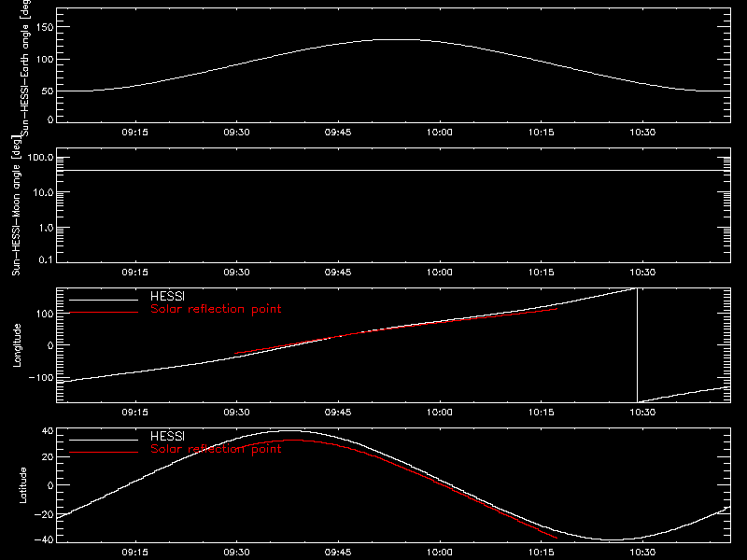Click 10:15 time label below Earth angle plot
This screenshot has width=747, height=560.
542,133
